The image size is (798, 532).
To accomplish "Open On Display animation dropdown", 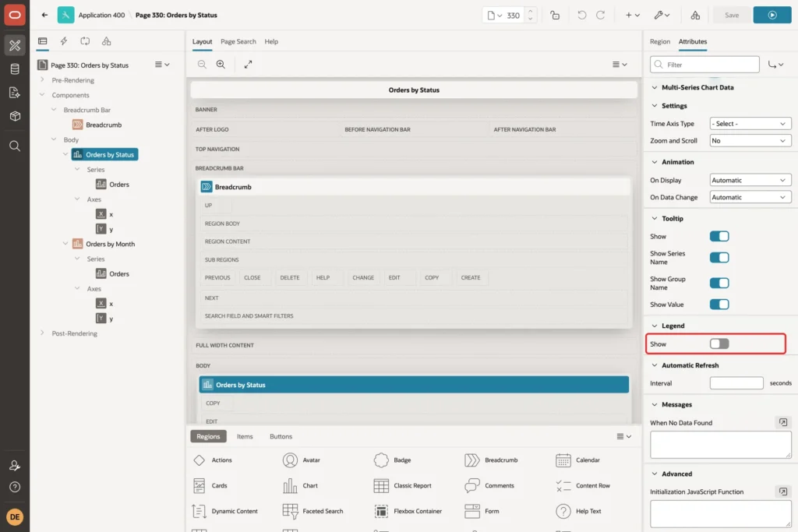I will click(750, 180).
